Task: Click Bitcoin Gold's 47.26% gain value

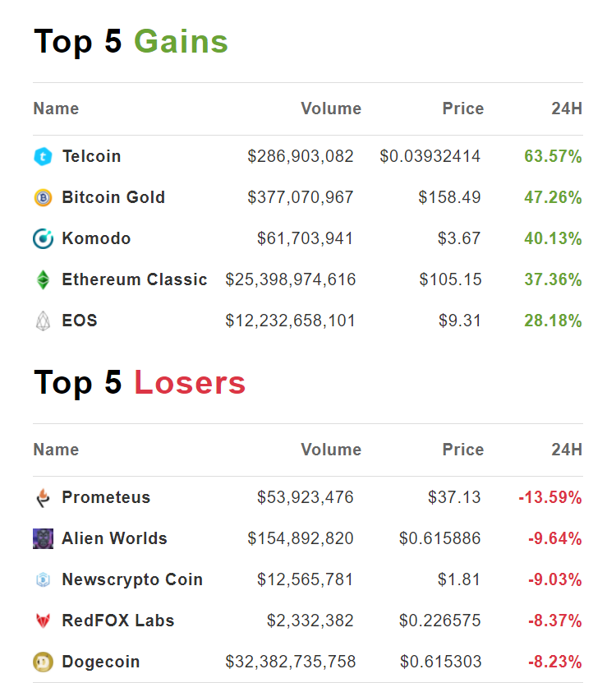Action: click(x=553, y=197)
